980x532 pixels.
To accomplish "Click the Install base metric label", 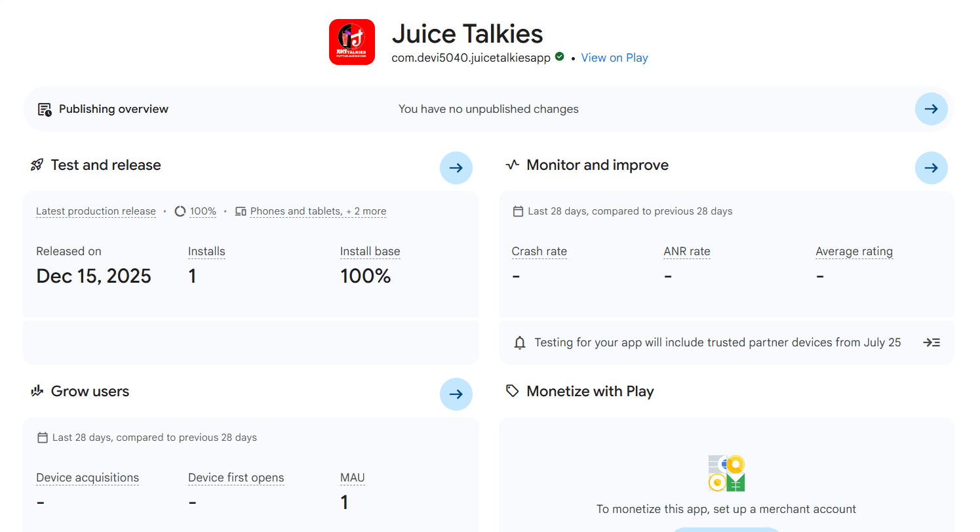I will coord(370,251).
